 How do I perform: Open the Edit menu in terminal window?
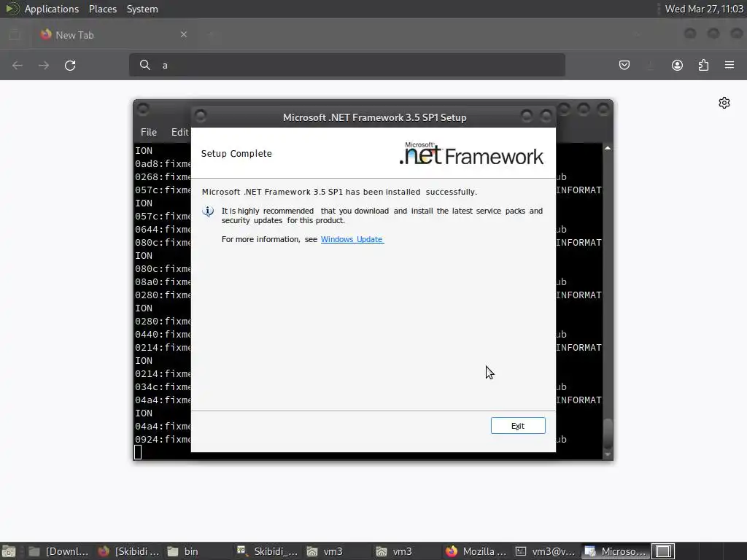(180, 132)
